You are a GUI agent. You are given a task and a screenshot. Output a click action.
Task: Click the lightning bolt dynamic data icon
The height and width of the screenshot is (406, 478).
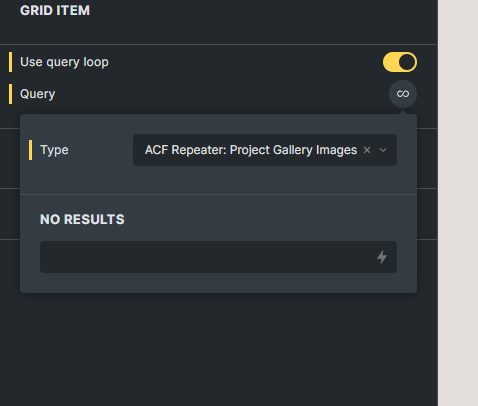click(382, 257)
